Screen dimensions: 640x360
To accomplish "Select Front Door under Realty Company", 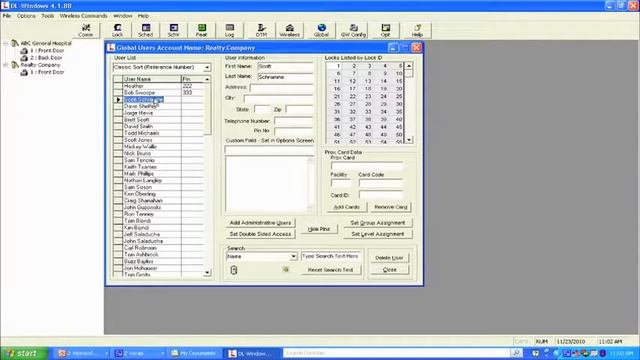I will 47,72.
